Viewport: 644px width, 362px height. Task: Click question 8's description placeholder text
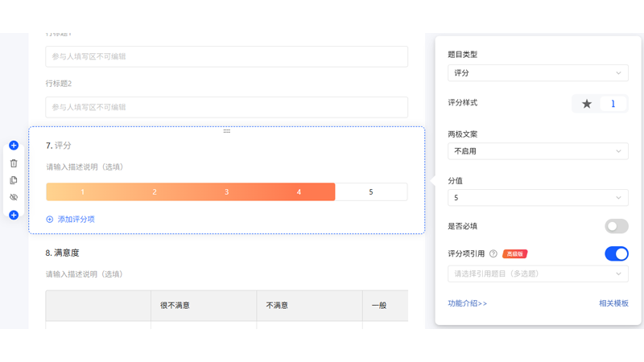pyautogui.click(x=85, y=274)
